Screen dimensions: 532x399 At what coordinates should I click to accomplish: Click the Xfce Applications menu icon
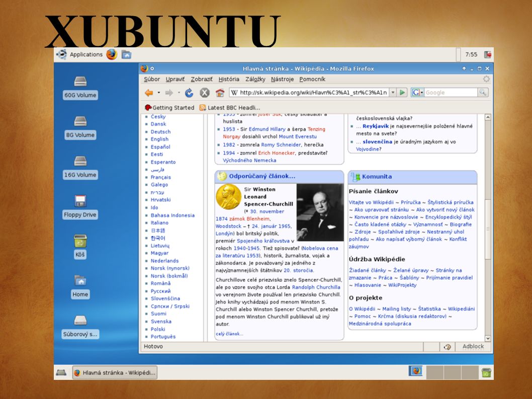(61, 54)
